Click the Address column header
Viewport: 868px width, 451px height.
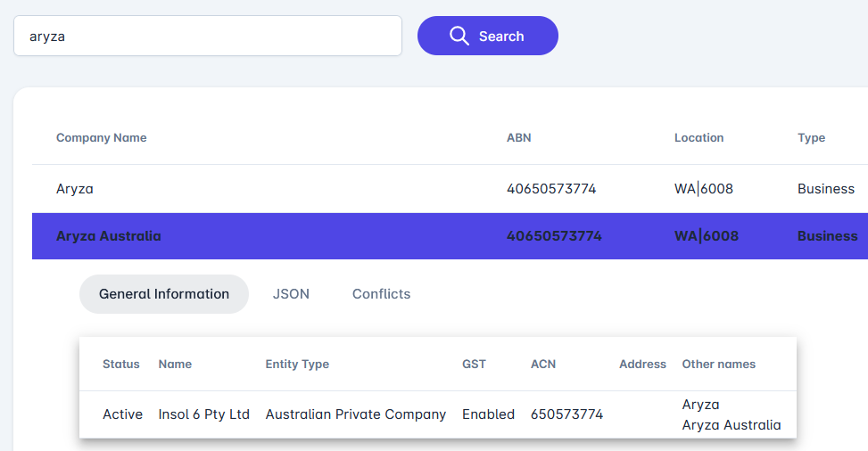coord(642,365)
